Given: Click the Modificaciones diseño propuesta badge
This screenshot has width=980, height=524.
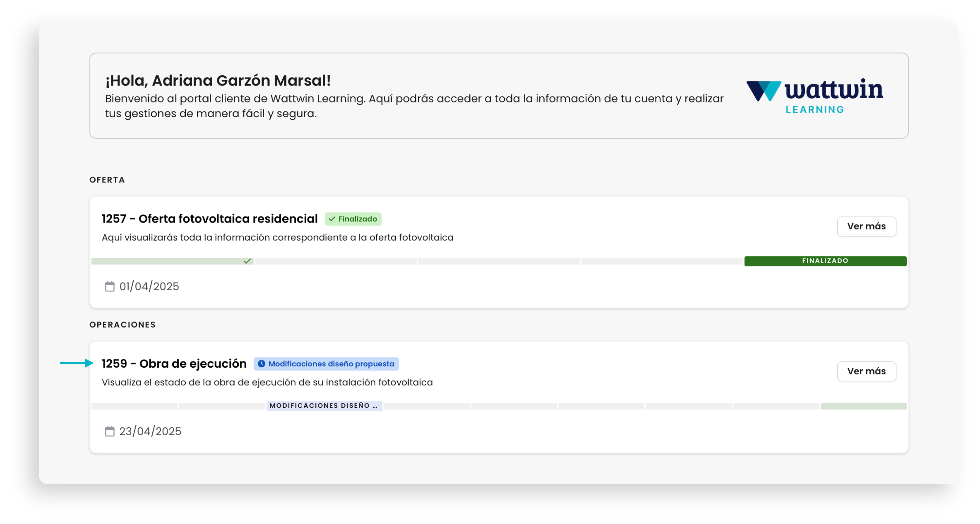Looking at the screenshot, I should pos(326,364).
